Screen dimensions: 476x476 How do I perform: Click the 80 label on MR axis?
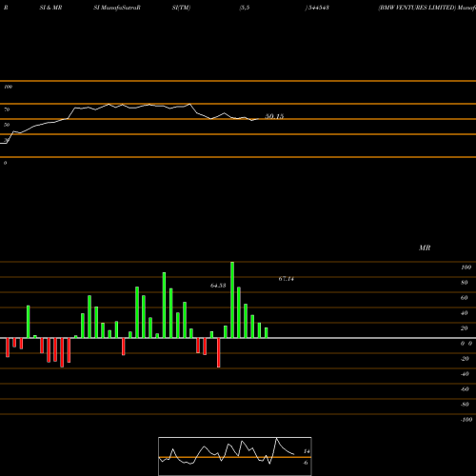465,283
